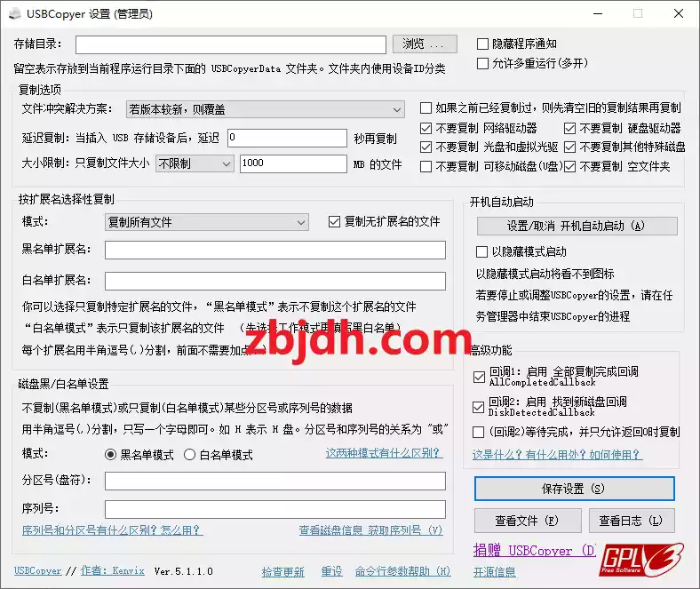Click the 延迟复制 seconds input field
The height and width of the screenshot is (589, 700).
point(287,138)
